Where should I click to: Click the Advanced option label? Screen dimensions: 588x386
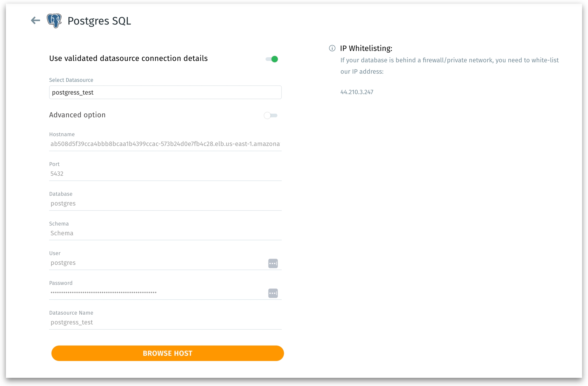coord(77,115)
